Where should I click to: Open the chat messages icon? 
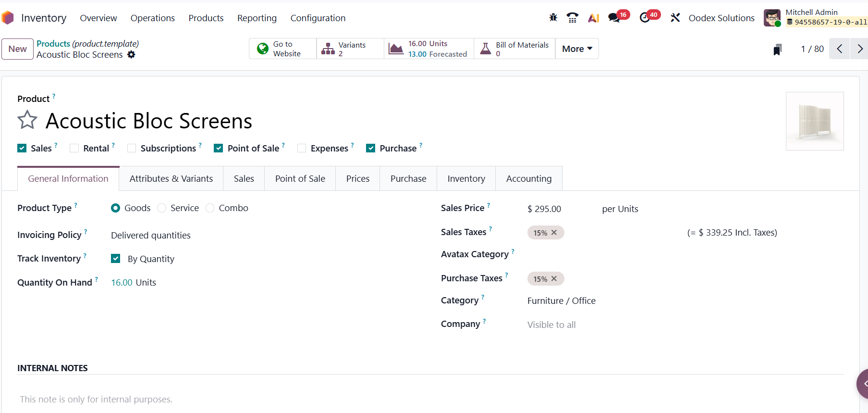tap(613, 18)
